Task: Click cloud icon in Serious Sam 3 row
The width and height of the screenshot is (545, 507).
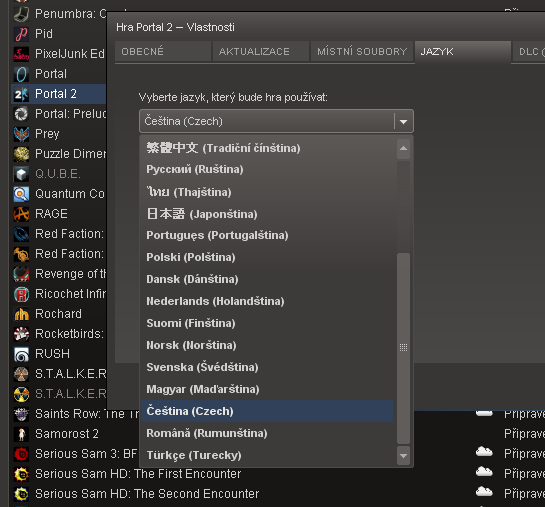Action: click(484, 451)
